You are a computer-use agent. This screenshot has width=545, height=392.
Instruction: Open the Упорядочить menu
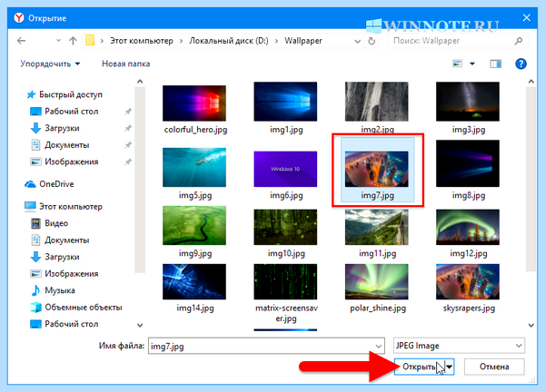click(50, 64)
